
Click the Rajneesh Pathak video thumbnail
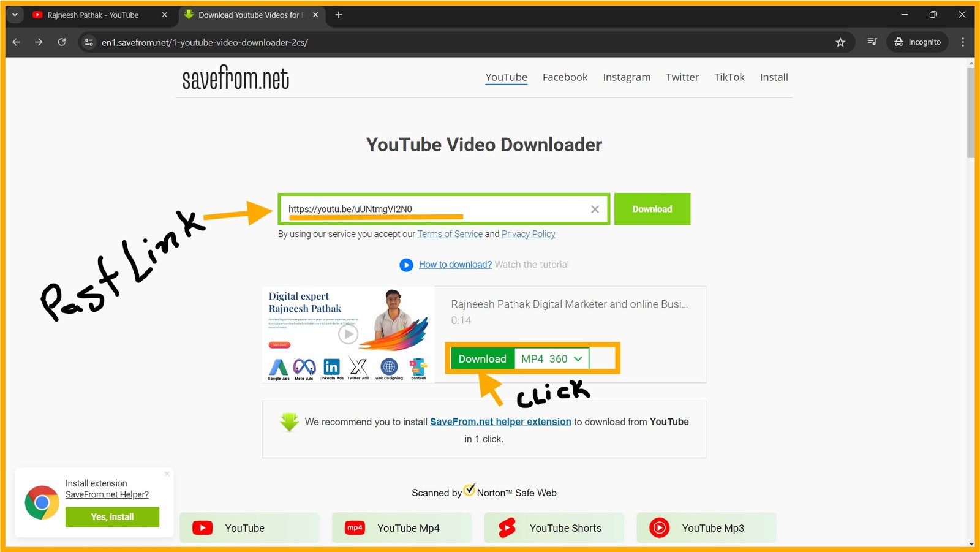[x=348, y=335]
